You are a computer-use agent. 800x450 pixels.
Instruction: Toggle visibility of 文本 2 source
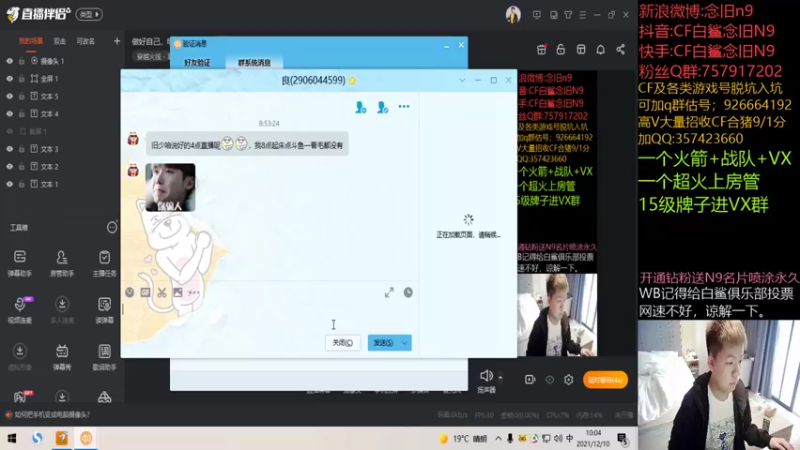click(x=9, y=166)
